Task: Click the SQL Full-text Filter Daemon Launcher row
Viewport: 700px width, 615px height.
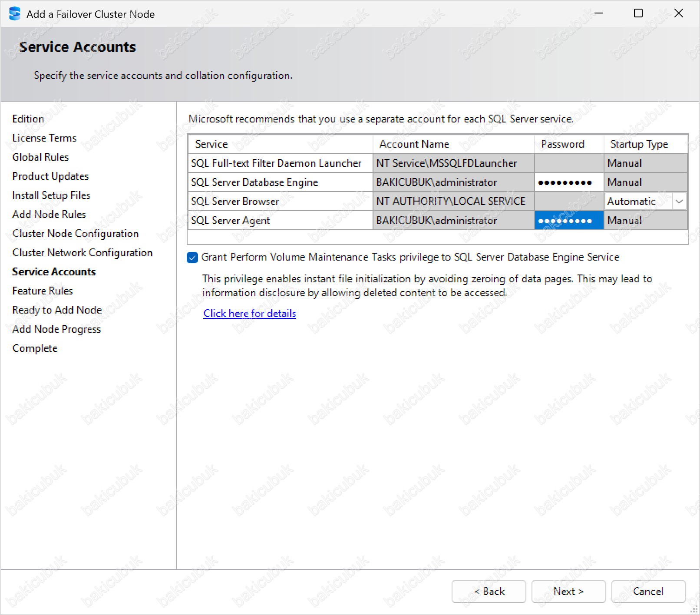Action: point(276,163)
